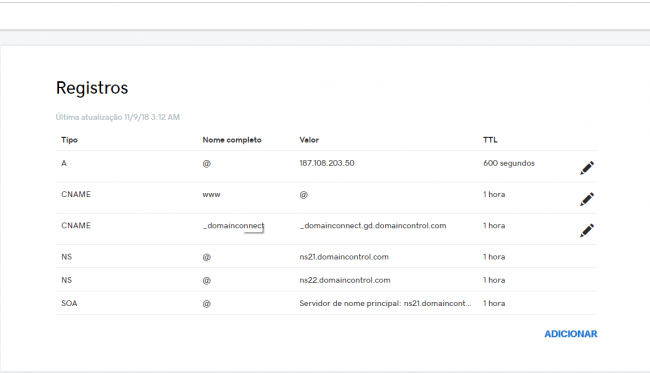
Task: Edit the A record with the pencil icon
Action: pyautogui.click(x=587, y=168)
